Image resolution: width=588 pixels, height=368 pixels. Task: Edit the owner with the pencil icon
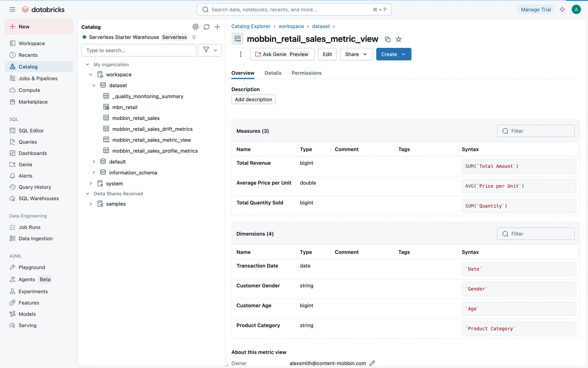[372, 363]
